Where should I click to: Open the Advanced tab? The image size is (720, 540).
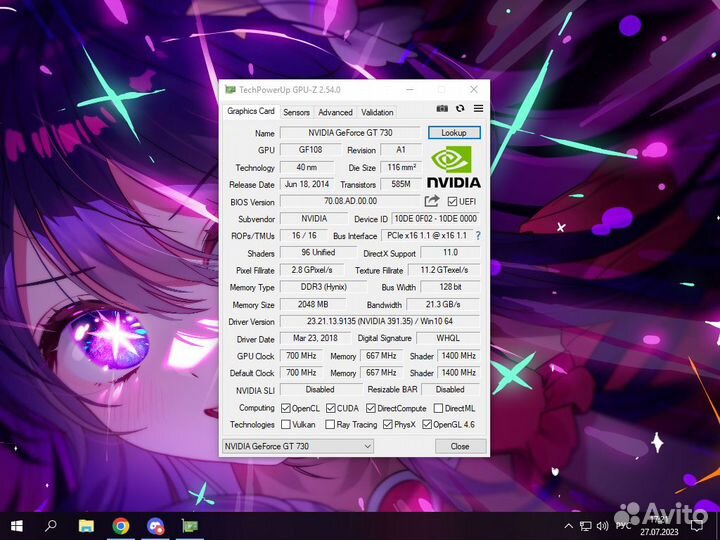(335, 112)
